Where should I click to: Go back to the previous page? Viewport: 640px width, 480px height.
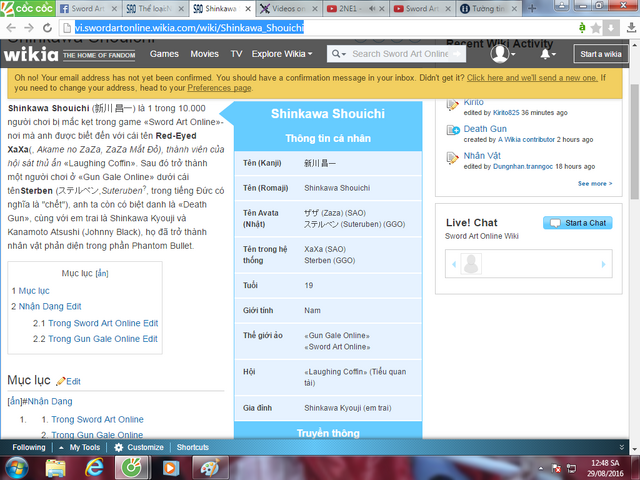click(11, 28)
